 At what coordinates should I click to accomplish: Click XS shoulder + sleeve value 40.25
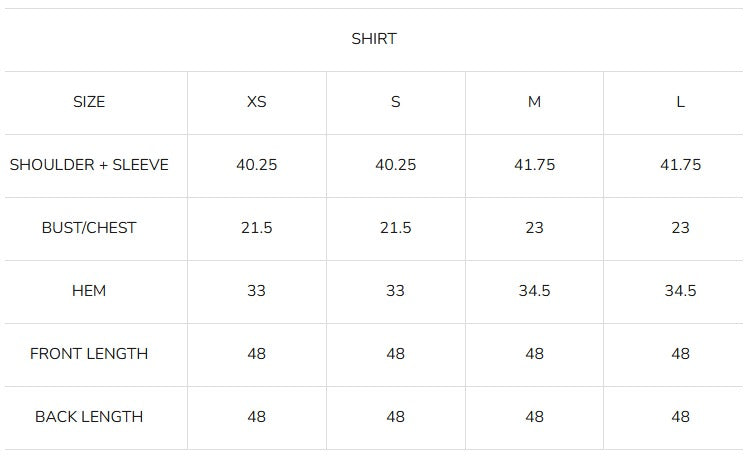tap(256, 165)
